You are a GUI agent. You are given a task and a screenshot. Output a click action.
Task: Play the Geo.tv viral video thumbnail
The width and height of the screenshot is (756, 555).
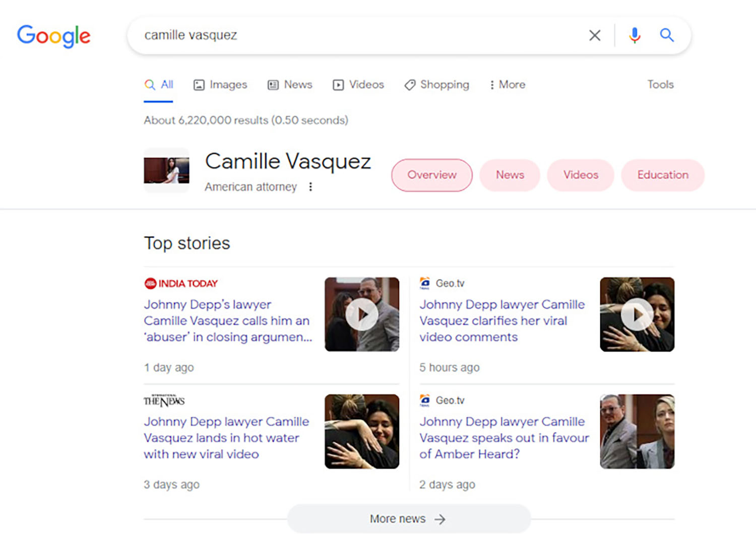(637, 314)
